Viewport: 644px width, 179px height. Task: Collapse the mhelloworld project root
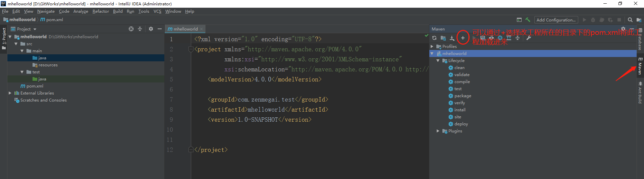click(10, 37)
